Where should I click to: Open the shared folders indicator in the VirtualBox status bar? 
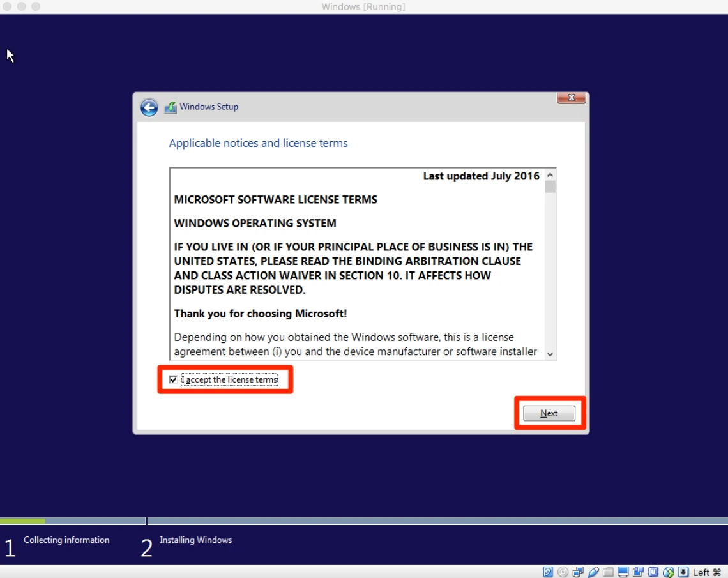[608, 572]
